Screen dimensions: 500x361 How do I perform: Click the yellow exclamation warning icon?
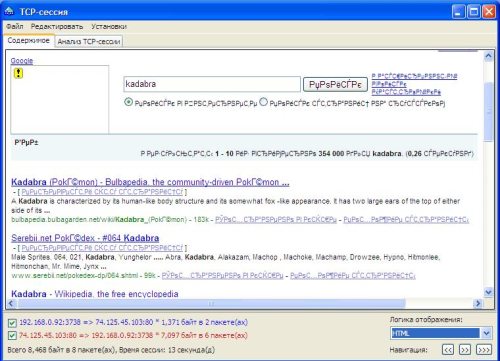coord(18,73)
